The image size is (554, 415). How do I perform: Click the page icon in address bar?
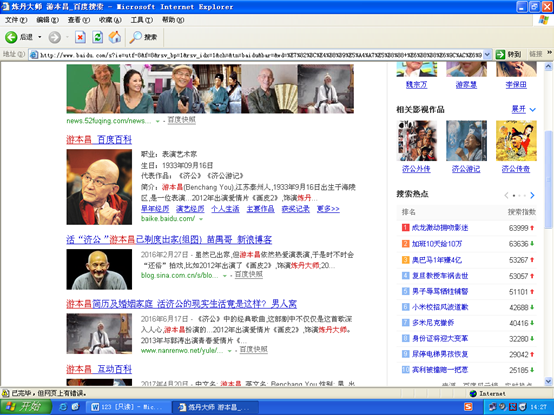(34, 54)
